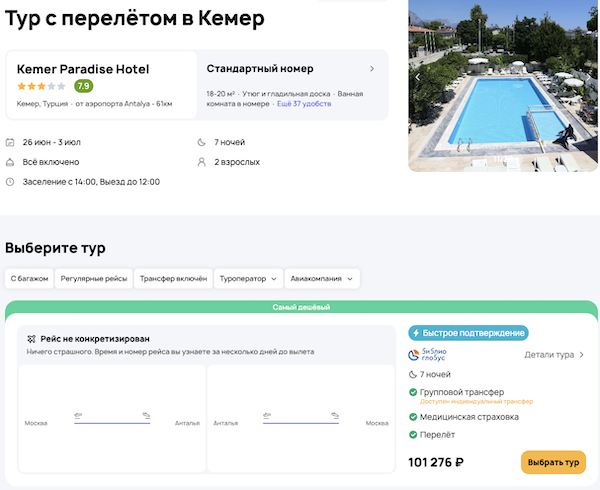The width and height of the screenshot is (600, 490).
Task: Open the Ещё 37 удобств link
Action: pyautogui.click(x=305, y=103)
